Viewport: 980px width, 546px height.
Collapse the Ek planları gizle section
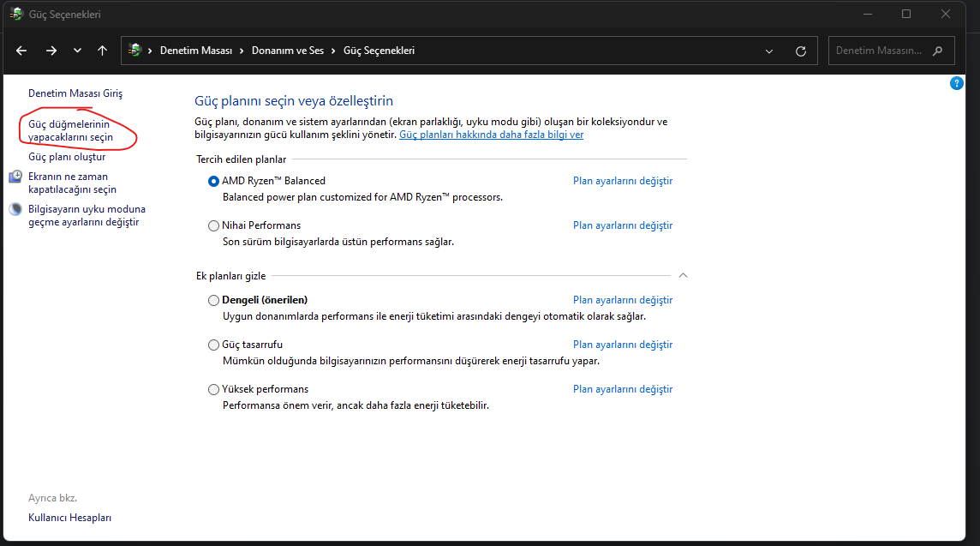[683, 276]
